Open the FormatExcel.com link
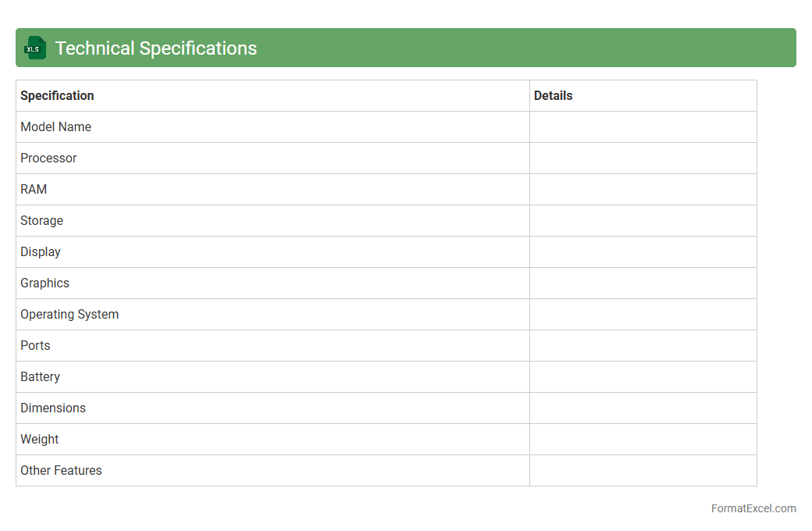Viewport: 812px width, 531px height. click(x=753, y=508)
